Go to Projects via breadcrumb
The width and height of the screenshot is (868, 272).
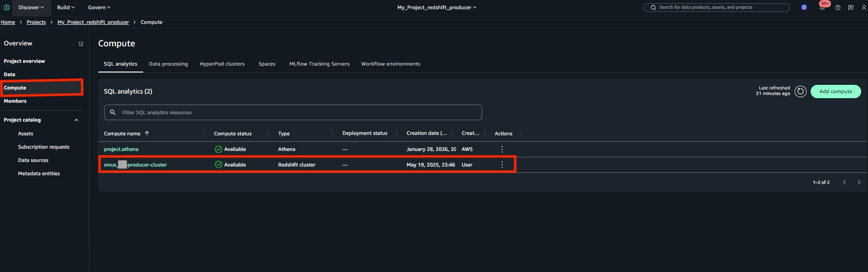tap(36, 22)
